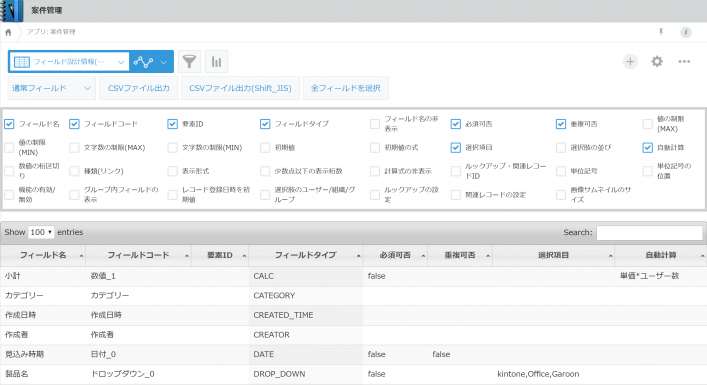Click the CALC field type cell
Screen dimensions: 707x385
click(306, 276)
